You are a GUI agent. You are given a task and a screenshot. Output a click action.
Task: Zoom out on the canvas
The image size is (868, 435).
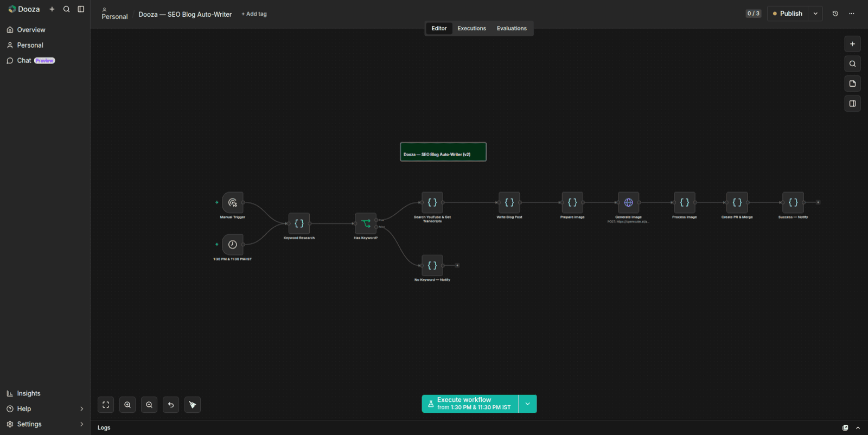[149, 405]
